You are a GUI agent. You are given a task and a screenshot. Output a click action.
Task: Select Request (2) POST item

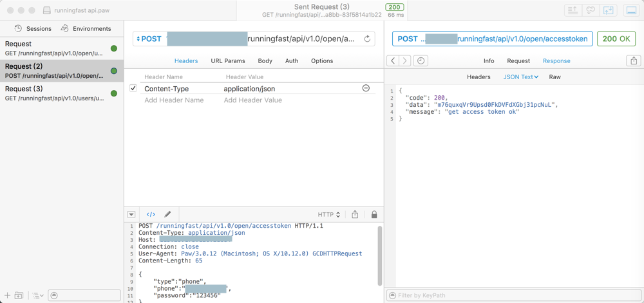(x=62, y=71)
